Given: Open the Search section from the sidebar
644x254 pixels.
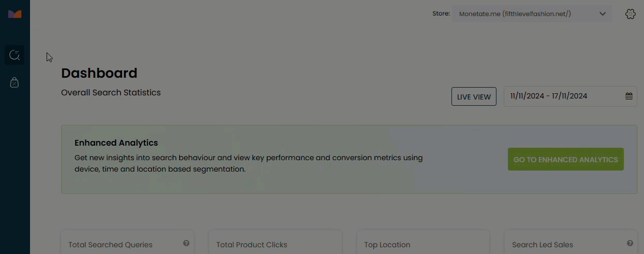Looking at the screenshot, I should (14, 54).
